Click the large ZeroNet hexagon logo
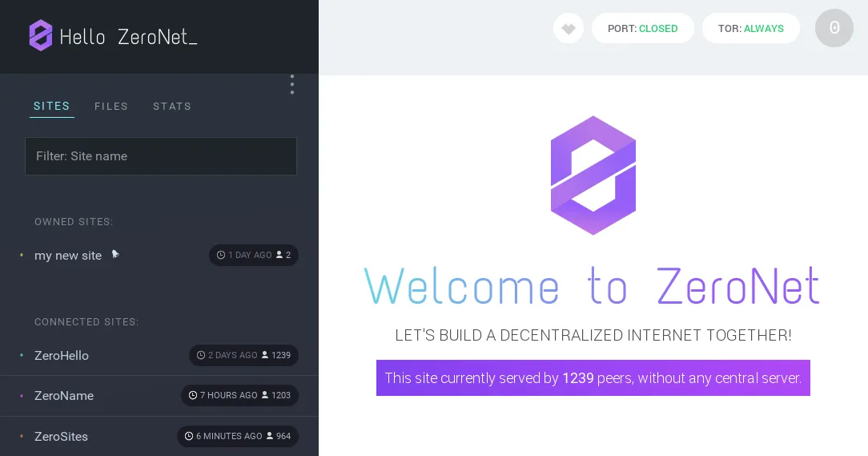The image size is (868, 456). 593,175
